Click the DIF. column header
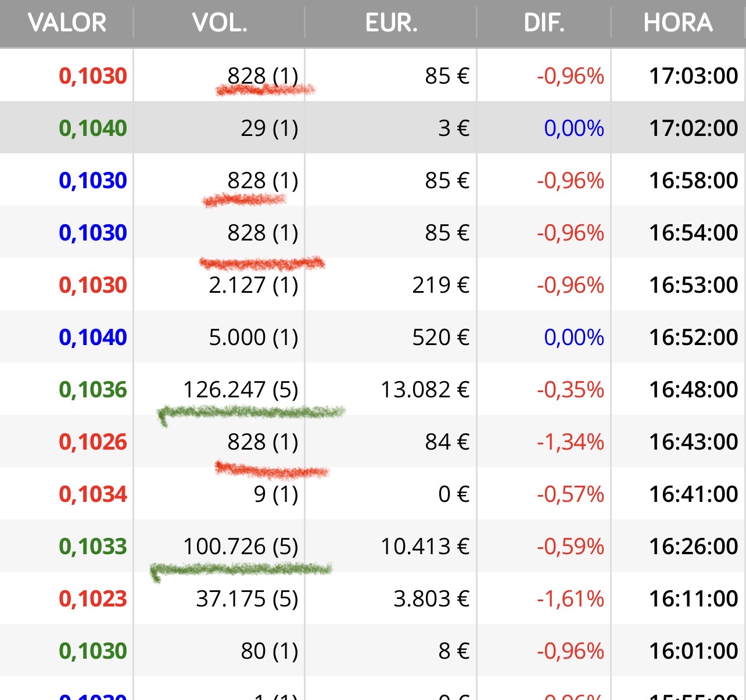Screen dimensions: 746x700 [x=544, y=23]
